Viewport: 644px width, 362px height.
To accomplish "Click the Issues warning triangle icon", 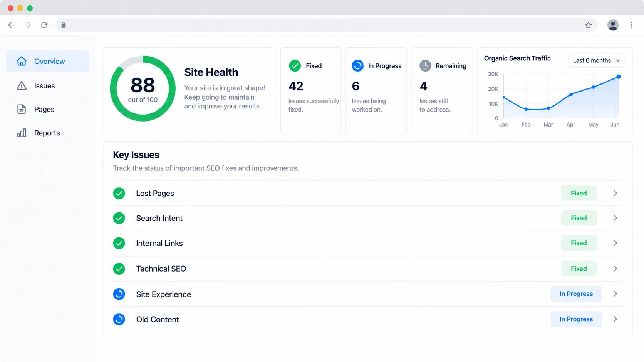I will (22, 86).
